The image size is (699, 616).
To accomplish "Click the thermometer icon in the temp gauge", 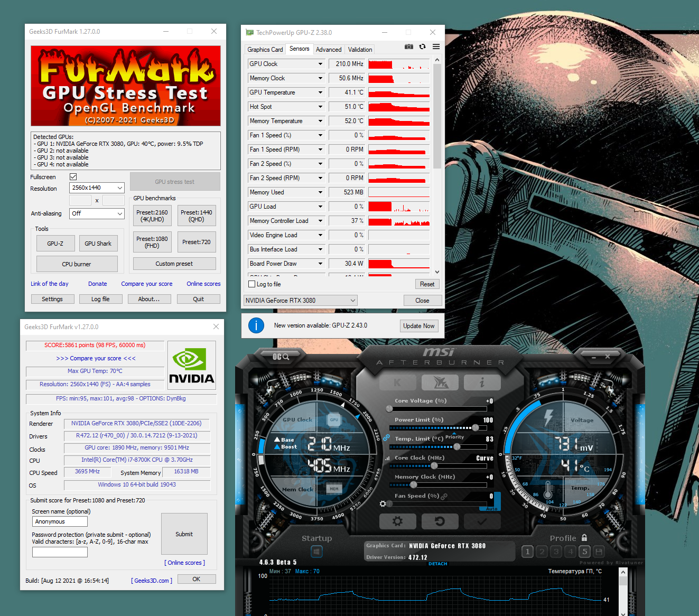I will click(x=548, y=489).
